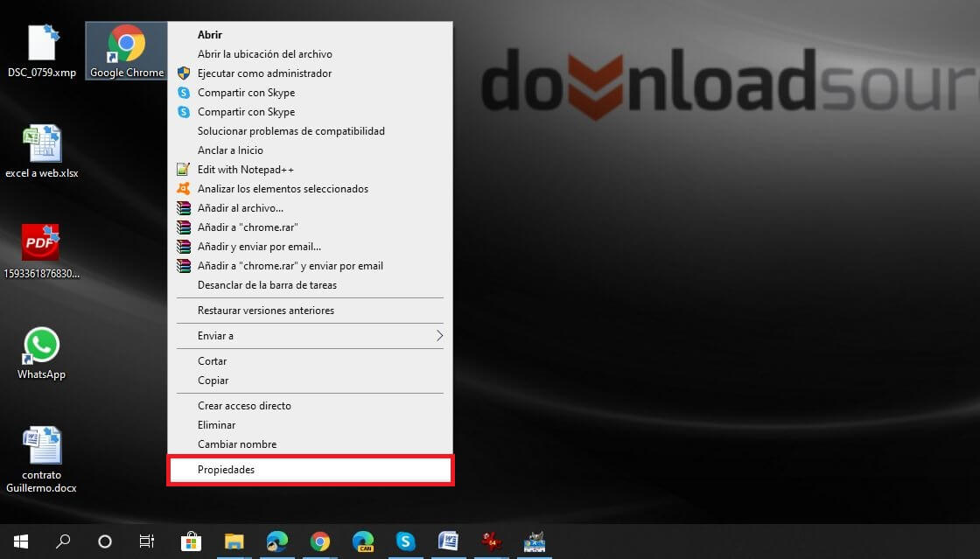Open taskbar search magnifier

pyautogui.click(x=62, y=542)
